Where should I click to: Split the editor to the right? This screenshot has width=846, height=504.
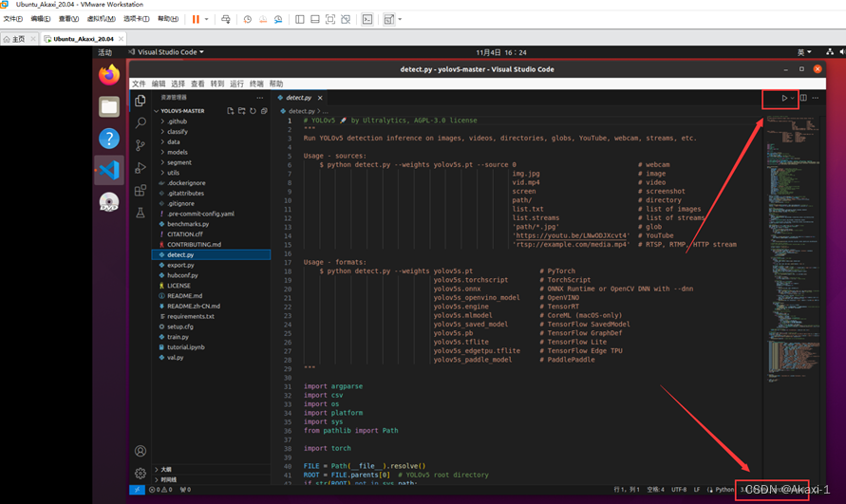(x=803, y=98)
